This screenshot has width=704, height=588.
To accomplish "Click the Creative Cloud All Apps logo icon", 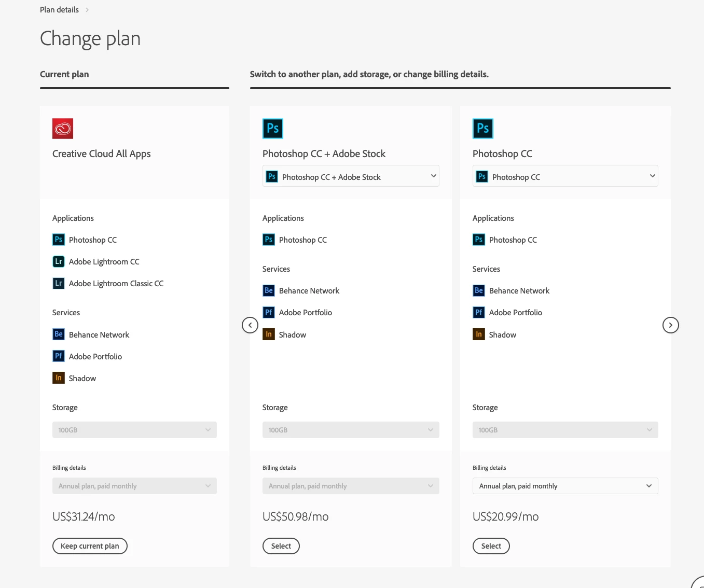I will coord(63,129).
